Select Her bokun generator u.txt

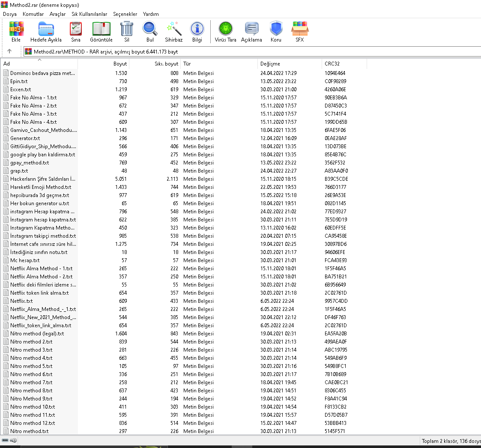39,203
